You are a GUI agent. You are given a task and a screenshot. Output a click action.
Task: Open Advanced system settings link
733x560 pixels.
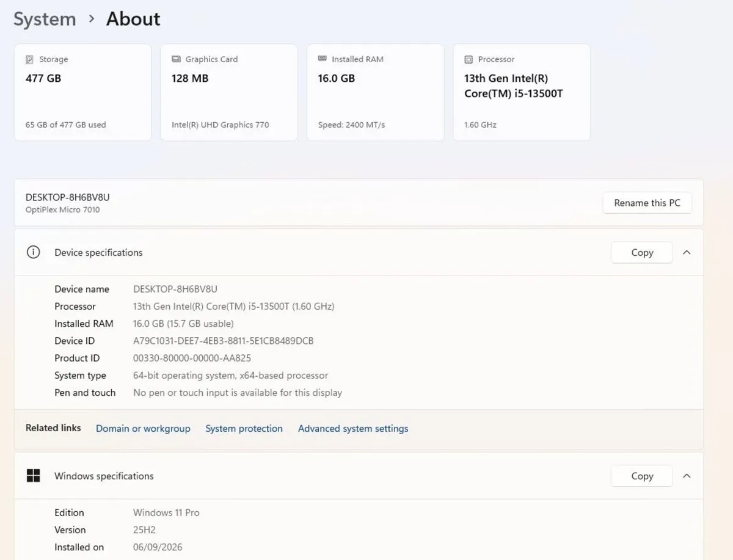point(353,429)
